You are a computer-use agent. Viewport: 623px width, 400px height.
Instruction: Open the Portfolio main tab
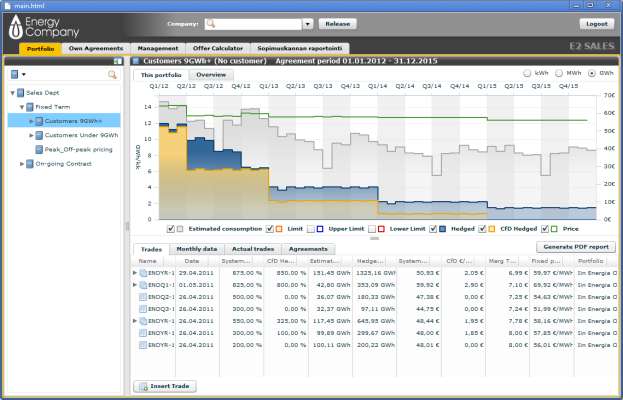(x=41, y=48)
